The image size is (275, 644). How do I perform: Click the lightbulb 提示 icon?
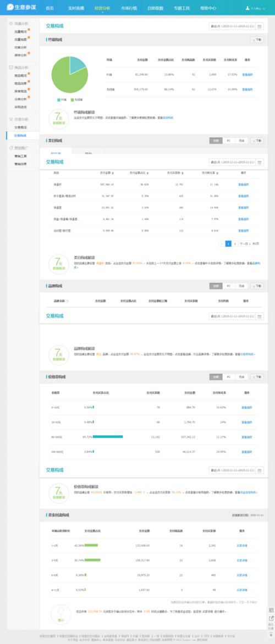(x=61, y=614)
